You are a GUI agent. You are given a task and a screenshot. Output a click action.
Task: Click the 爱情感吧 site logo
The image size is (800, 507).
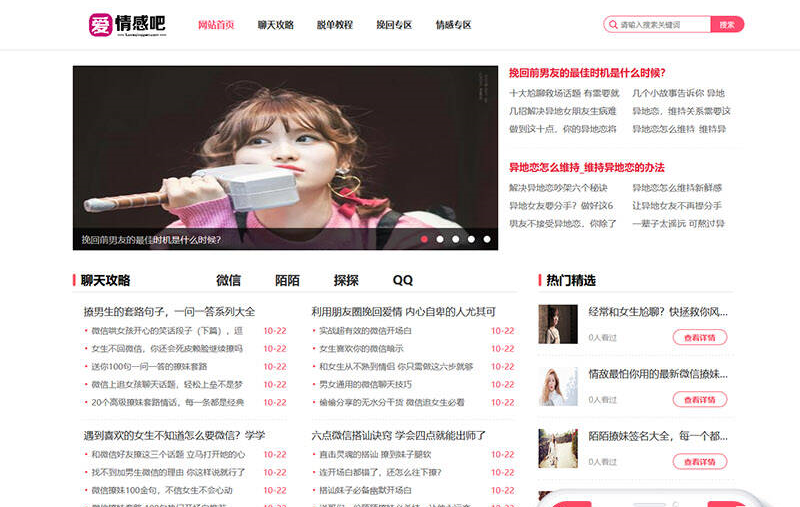127,24
